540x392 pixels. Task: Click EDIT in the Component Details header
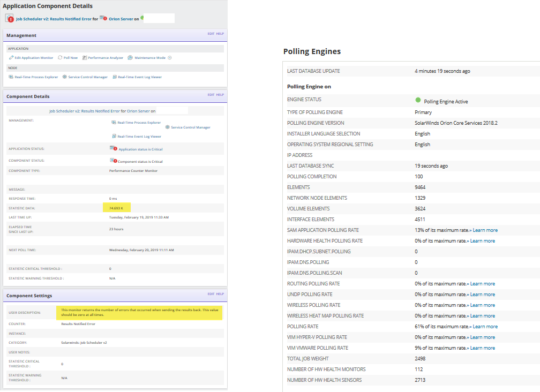pyautogui.click(x=211, y=95)
